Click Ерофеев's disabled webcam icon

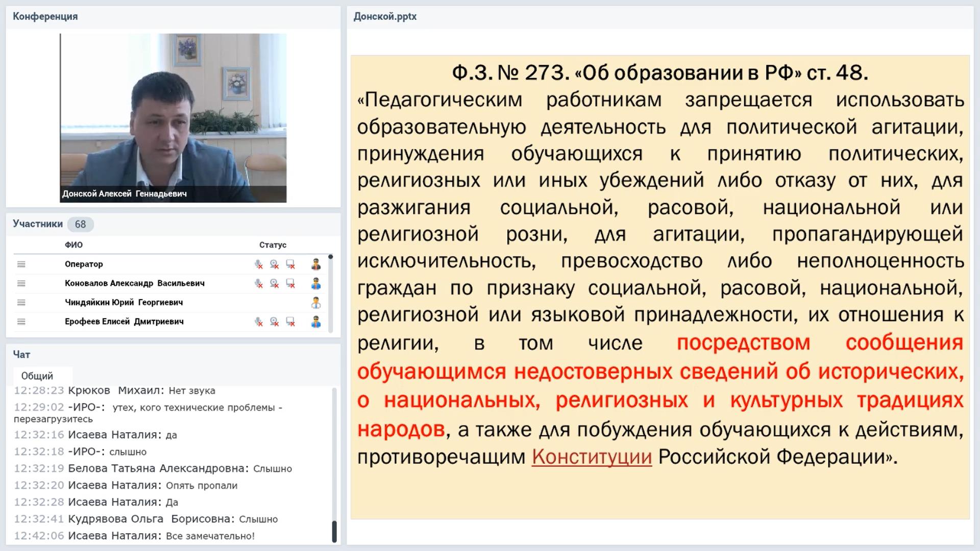[x=275, y=321]
